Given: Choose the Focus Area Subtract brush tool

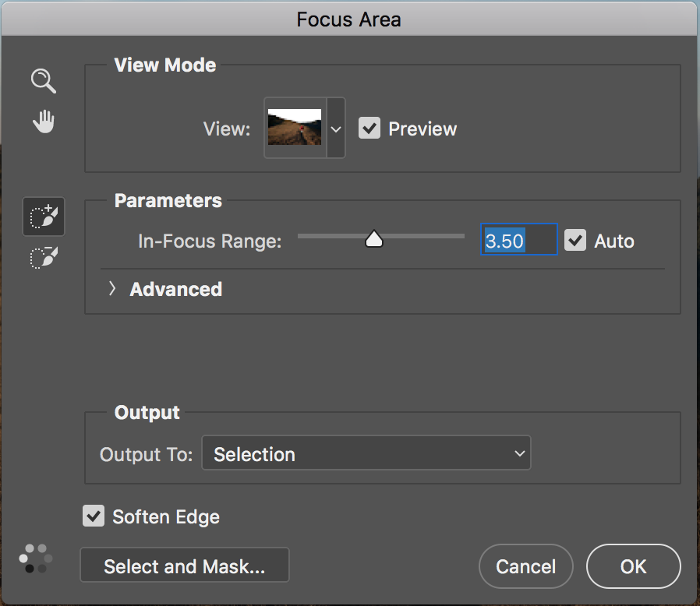Looking at the screenshot, I should 44,258.
